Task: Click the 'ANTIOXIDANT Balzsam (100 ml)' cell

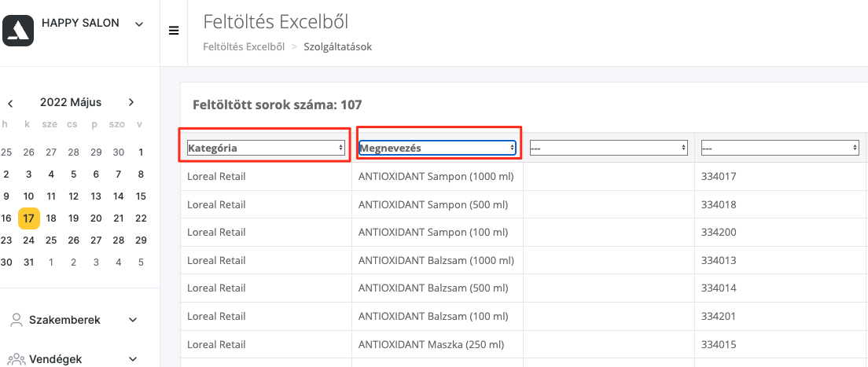Action: [x=437, y=317]
